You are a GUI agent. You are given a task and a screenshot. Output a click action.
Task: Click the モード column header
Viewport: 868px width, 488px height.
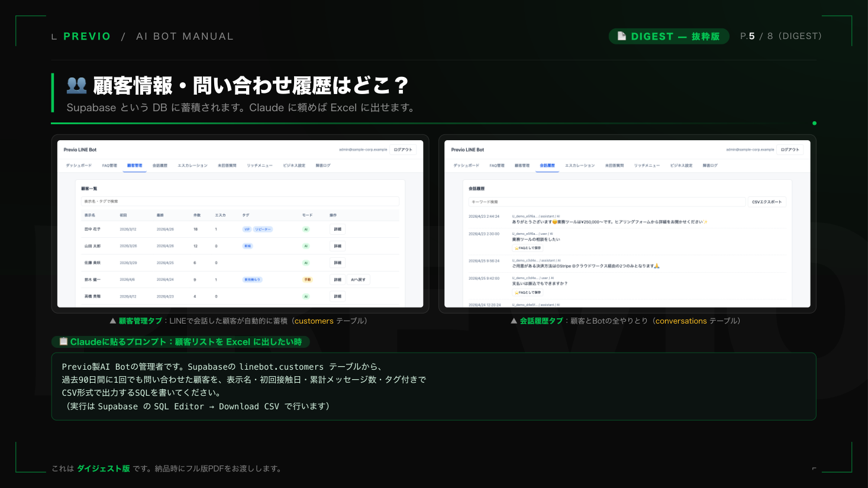pos(307,215)
